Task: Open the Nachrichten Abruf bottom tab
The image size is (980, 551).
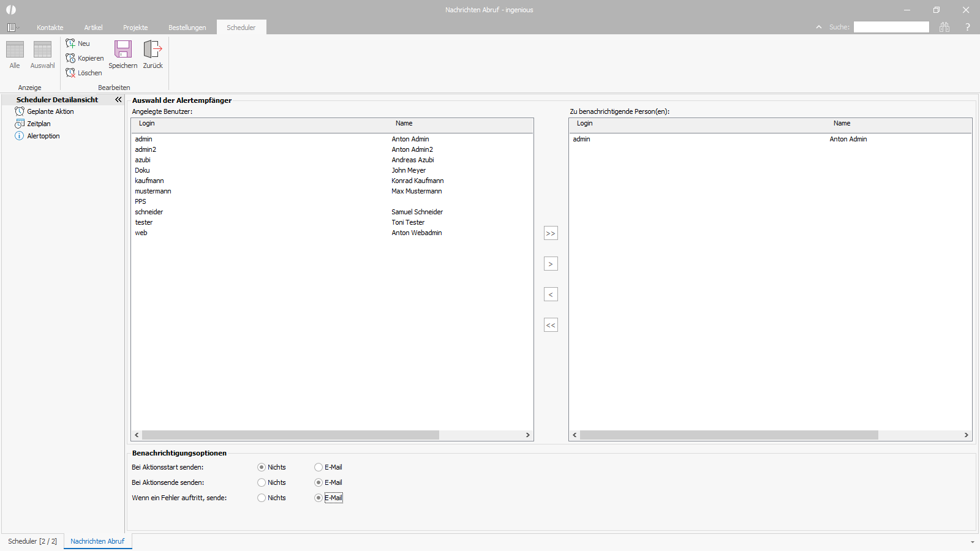Action: [97, 541]
